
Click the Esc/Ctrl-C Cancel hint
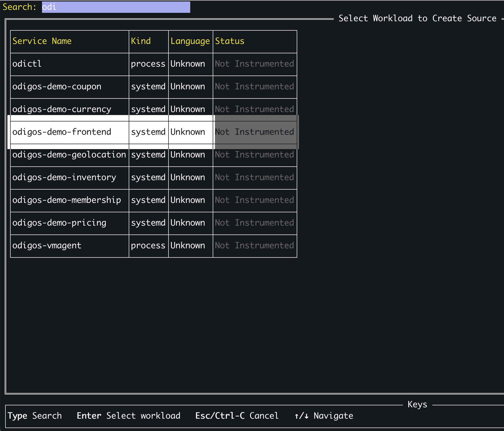pyautogui.click(x=237, y=416)
